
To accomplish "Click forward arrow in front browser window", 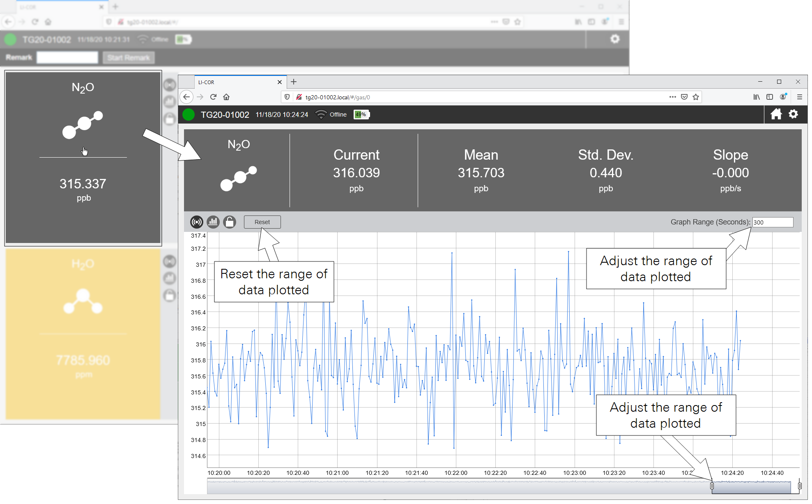I will (200, 97).
